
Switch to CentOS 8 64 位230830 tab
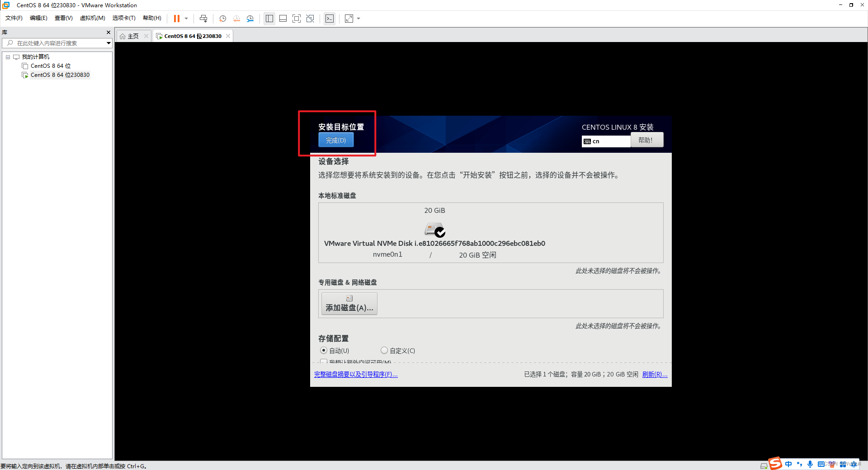pos(193,36)
